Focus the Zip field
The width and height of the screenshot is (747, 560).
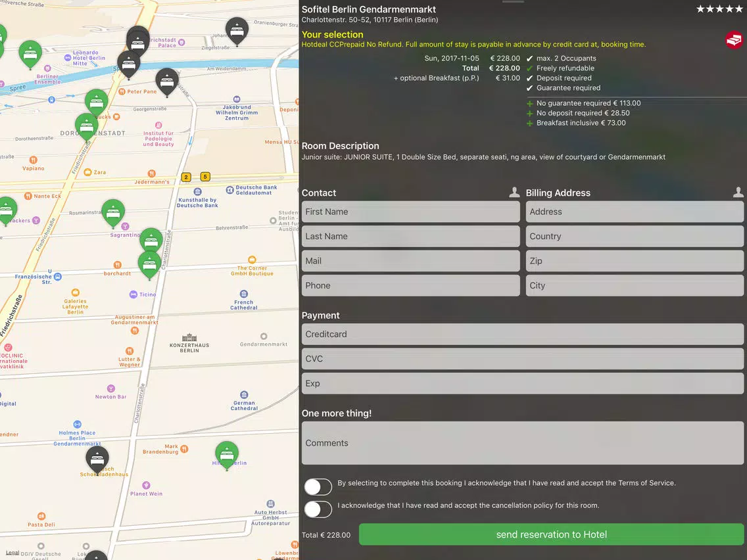635,261
